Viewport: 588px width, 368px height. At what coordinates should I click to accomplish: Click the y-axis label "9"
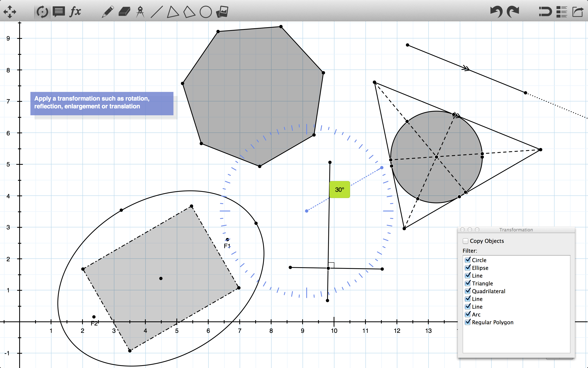8,38
